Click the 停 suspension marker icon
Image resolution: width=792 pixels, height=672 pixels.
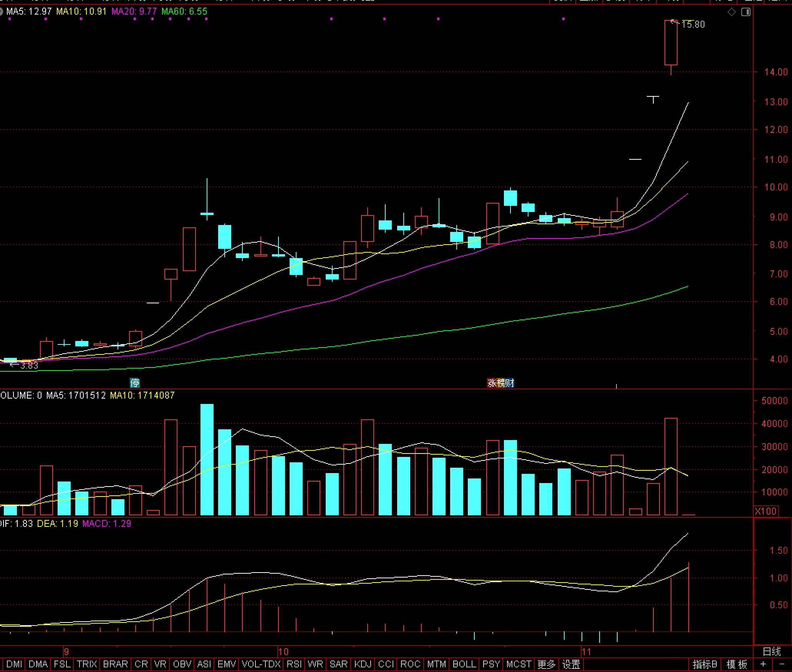(x=135, y=382)
